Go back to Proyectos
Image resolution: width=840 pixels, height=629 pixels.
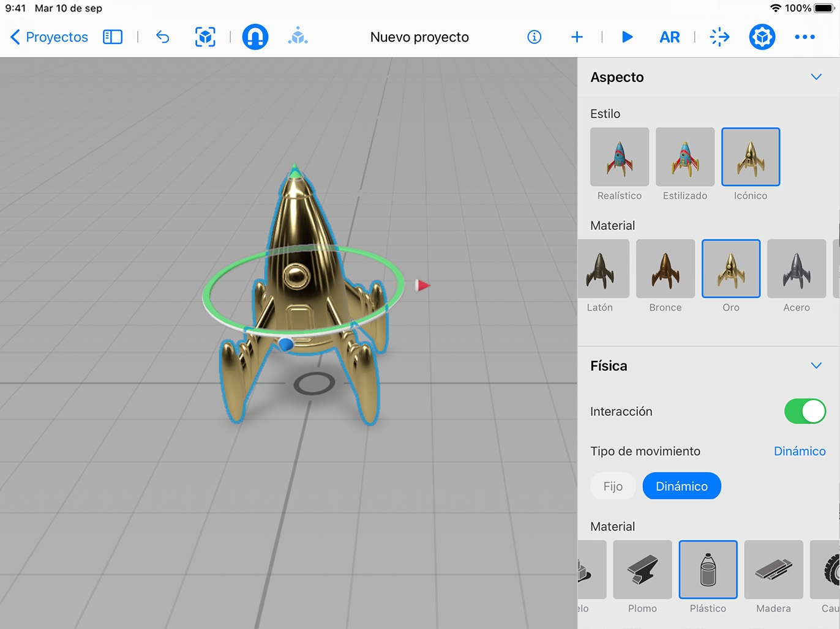click(49, 37)
